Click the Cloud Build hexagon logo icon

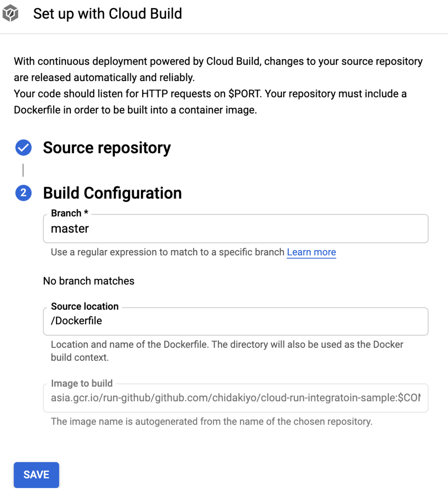10,13
